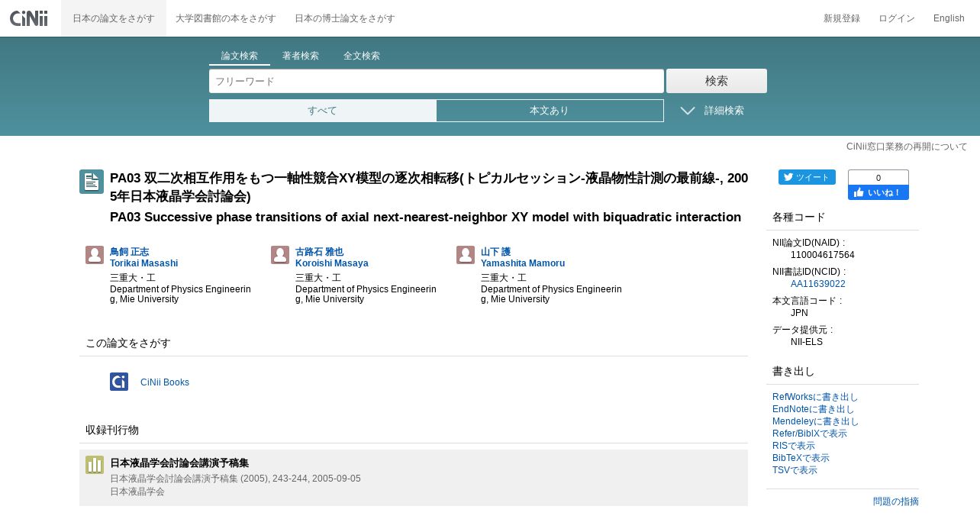The height and width of the screenshot is (532, 980).
Task: Open CiNii窓口業務の再開について notice
Action: pyautogui.click(x=907, y=147)
